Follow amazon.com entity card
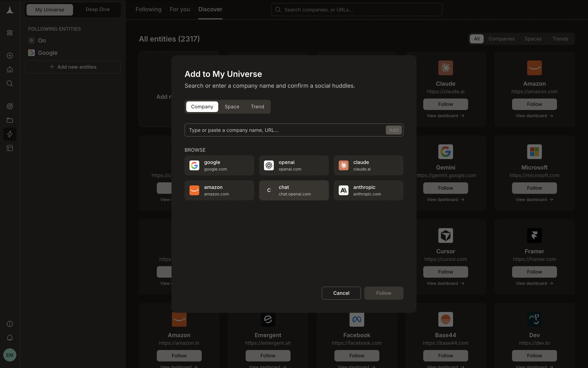Image resolution: width=588 pixels, height=368 pixels. pyautogui.click(x=534, y=104)
